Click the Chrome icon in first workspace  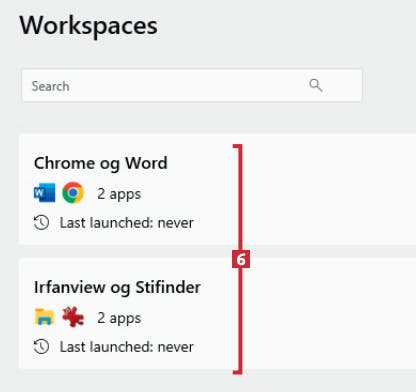pos(73,193)
